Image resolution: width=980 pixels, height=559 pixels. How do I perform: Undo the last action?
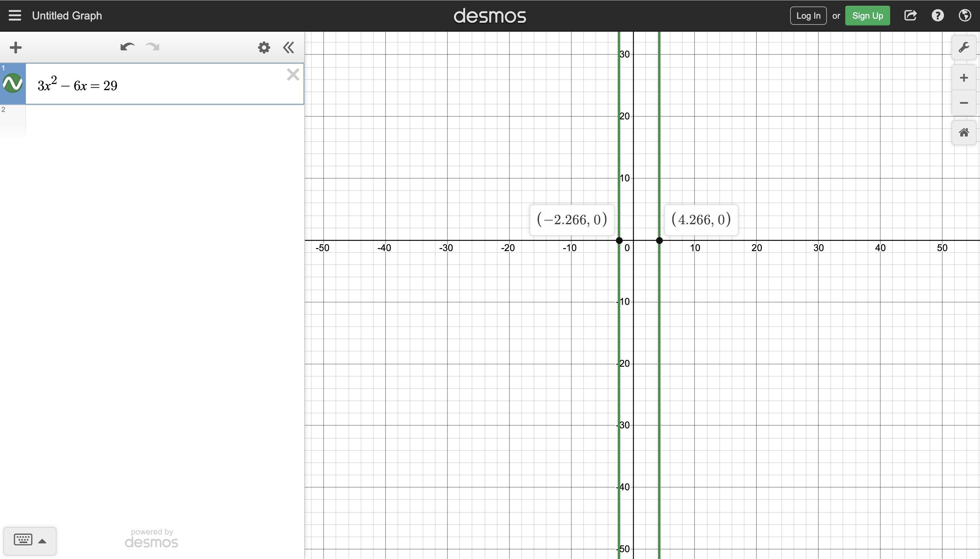pyautogui.click(x=127, y=47)
